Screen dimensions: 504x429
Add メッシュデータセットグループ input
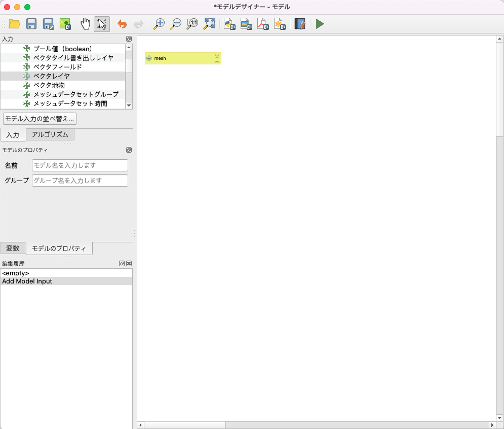[63, 94]
